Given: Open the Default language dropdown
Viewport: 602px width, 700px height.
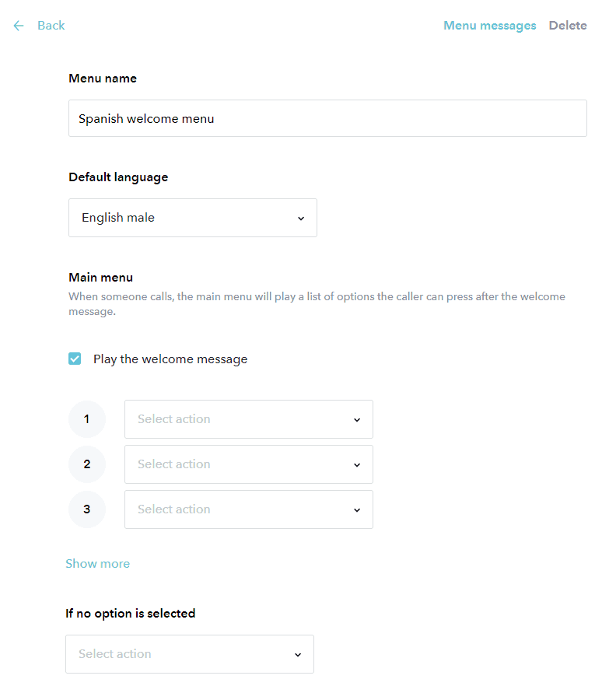Looking at the screenshot, I should [192, 218].
